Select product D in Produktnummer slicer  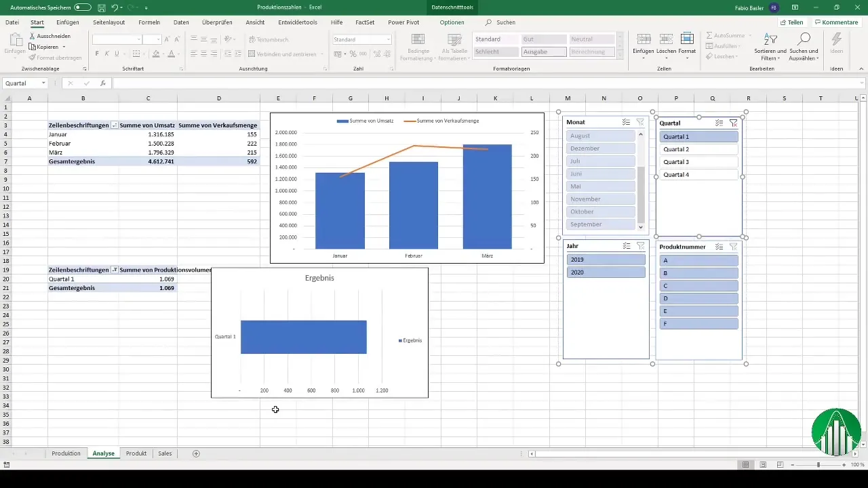[x=698, y=298]
